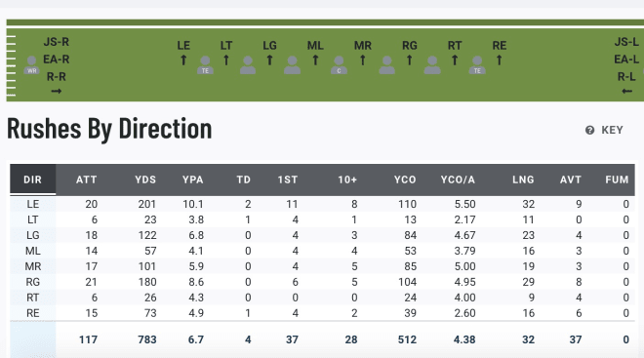Select the RE rush direction arrow
The height and width of the screenshot is (358, 644).
tap(499, 60)
